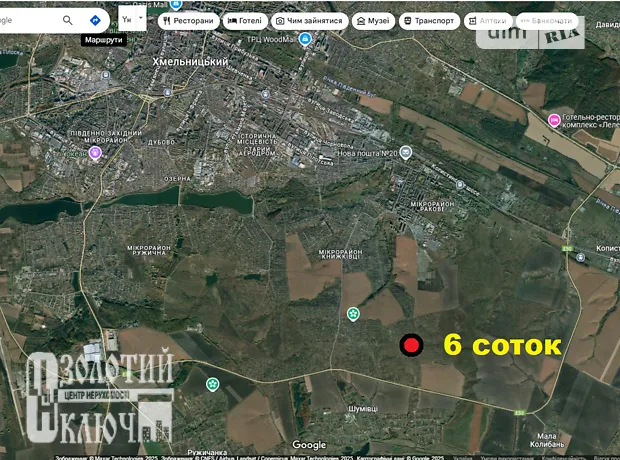Filter map by Ресторани
The height and width of the screenshot is (460, 620).
187,20
